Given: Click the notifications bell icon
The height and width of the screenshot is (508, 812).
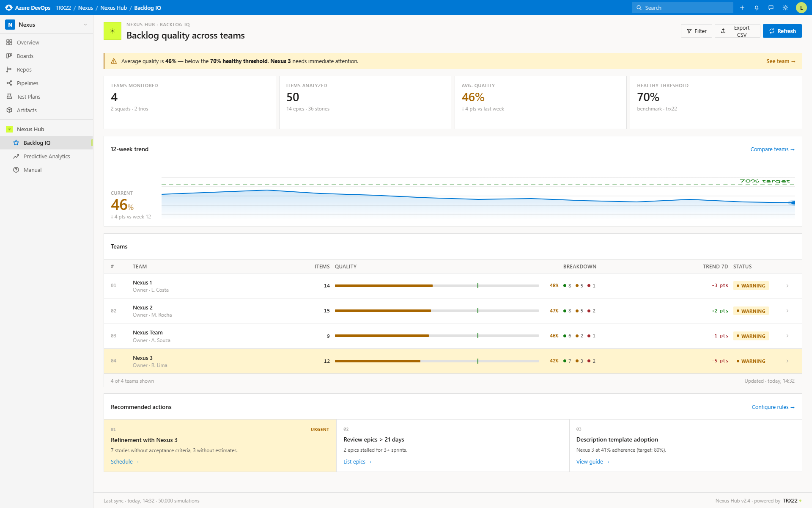Looking at the screenshot, I should (757, 8).
